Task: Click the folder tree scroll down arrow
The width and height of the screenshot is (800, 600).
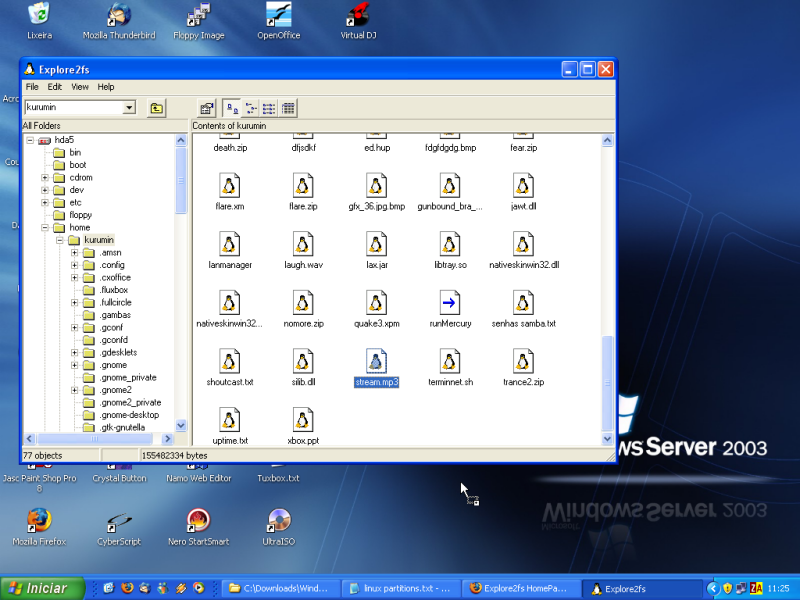Action: click(x=181, y=426)
